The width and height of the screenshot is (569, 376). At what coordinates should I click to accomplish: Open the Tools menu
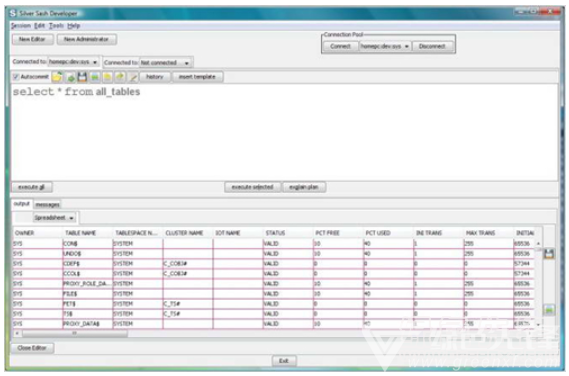(56, 26)
